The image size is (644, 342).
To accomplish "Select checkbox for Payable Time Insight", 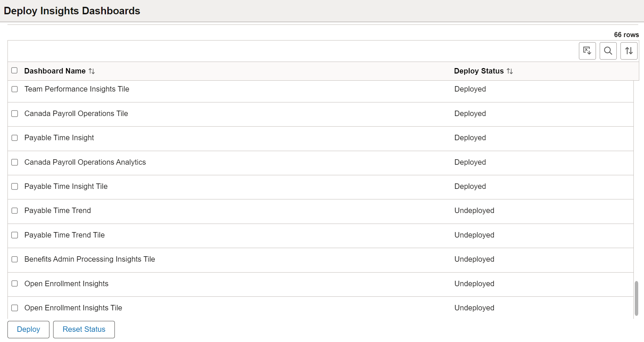I will [15, 138].
